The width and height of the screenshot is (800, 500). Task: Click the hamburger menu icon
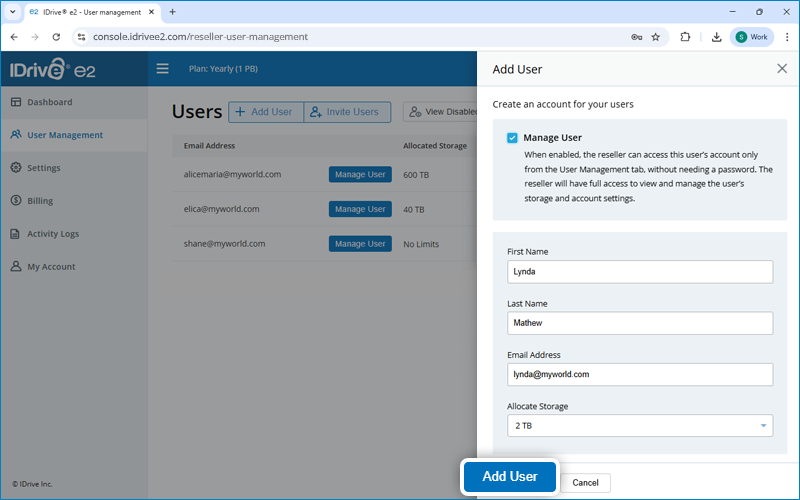[162, 69]
